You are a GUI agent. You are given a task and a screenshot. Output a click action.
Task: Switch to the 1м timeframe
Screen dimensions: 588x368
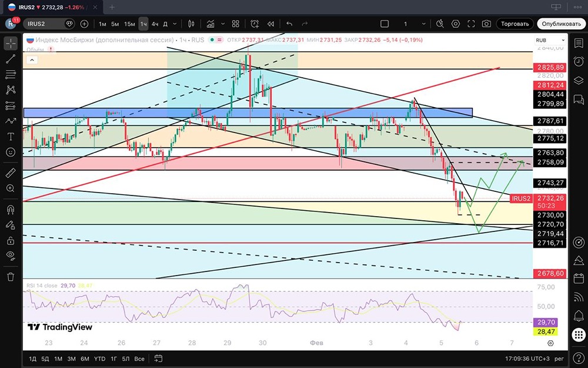coord(102,24)
